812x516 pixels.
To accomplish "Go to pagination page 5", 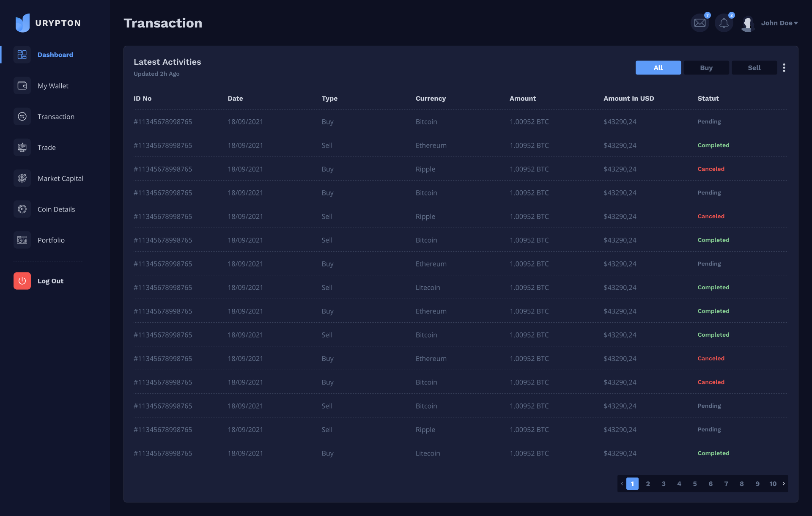I will (x=695, y=483).
